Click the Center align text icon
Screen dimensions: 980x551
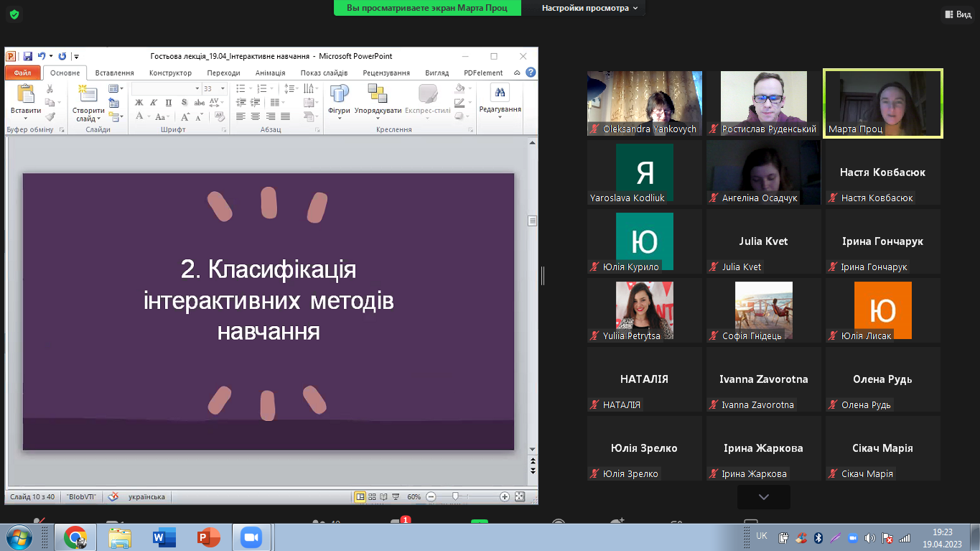click(256, 116)
